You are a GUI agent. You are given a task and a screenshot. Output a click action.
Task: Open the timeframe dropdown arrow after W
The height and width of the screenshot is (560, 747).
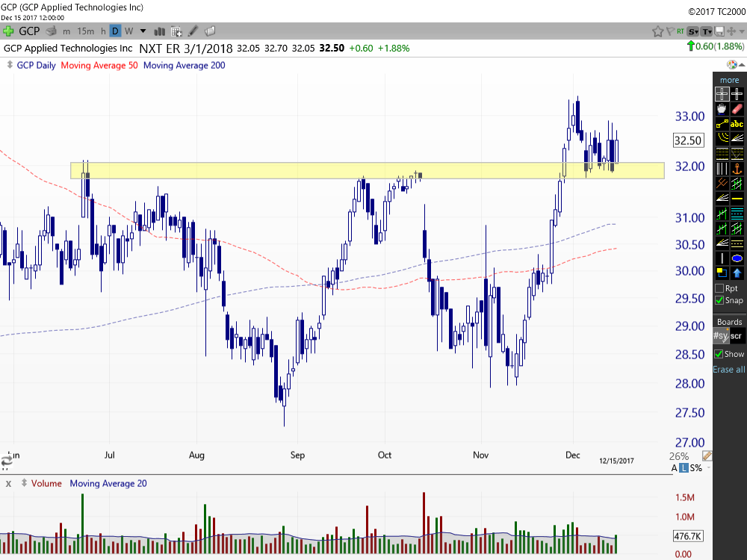(142, 31)
